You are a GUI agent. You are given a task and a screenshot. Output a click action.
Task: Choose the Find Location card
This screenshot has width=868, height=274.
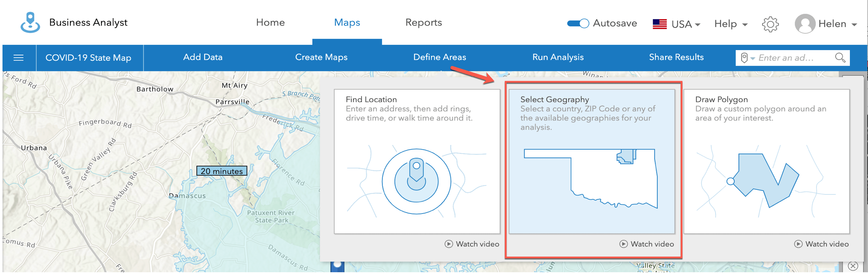(x=417, y=161)
